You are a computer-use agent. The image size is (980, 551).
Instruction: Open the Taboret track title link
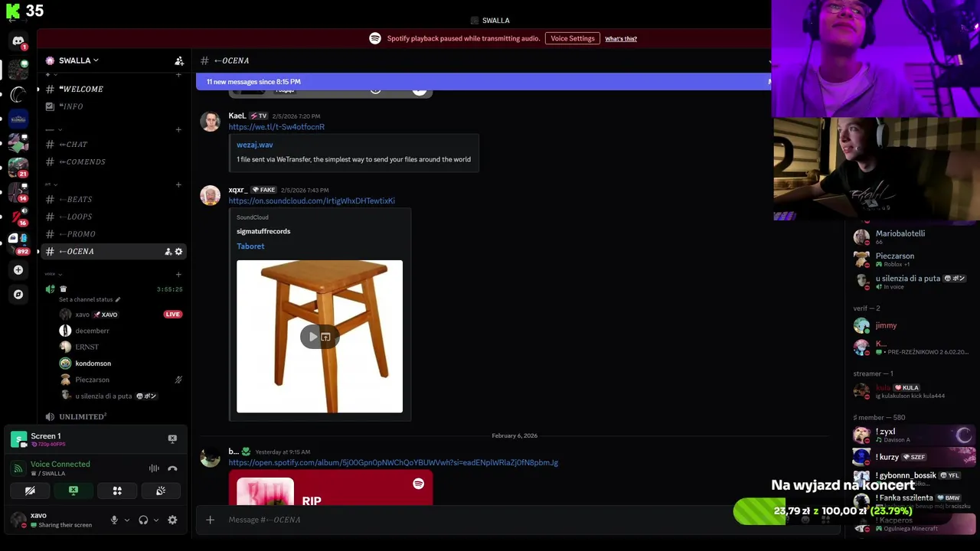pyautogui.click(x=250, y=246)
